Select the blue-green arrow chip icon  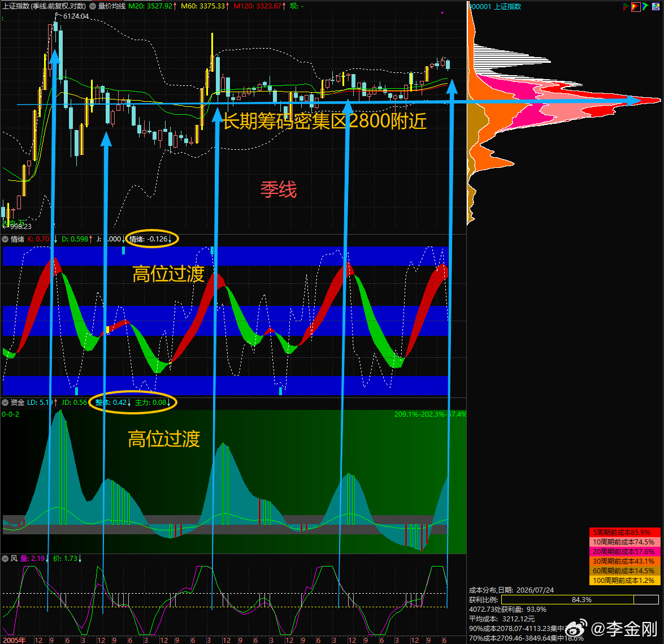645,6
